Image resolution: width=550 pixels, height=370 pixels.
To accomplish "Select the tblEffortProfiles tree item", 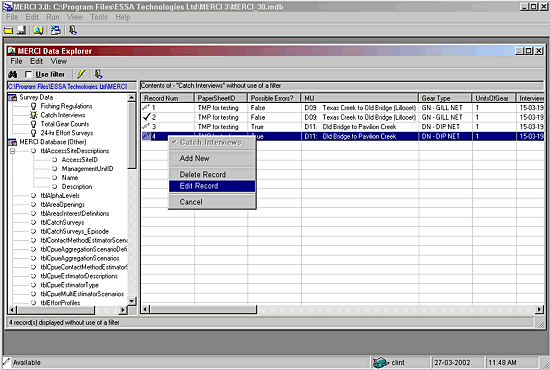I will (x=60, y=303).
